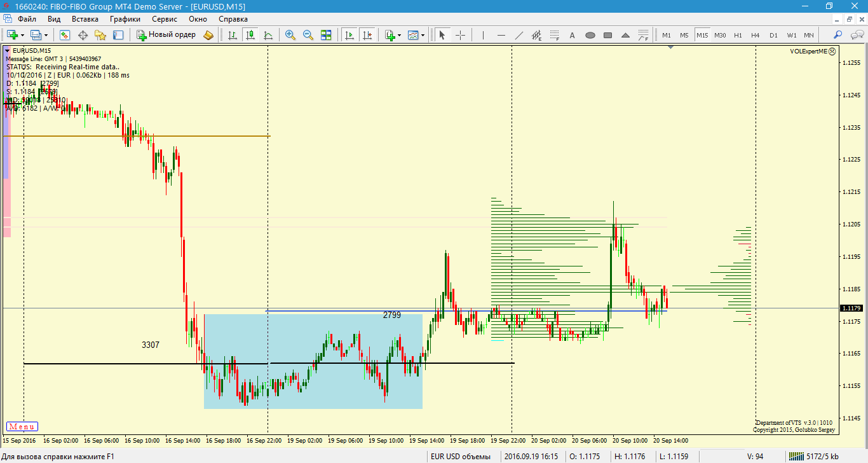Show the Market Watch window
The width and height of the screenshot is (868, 463).
tap(65, 35)
